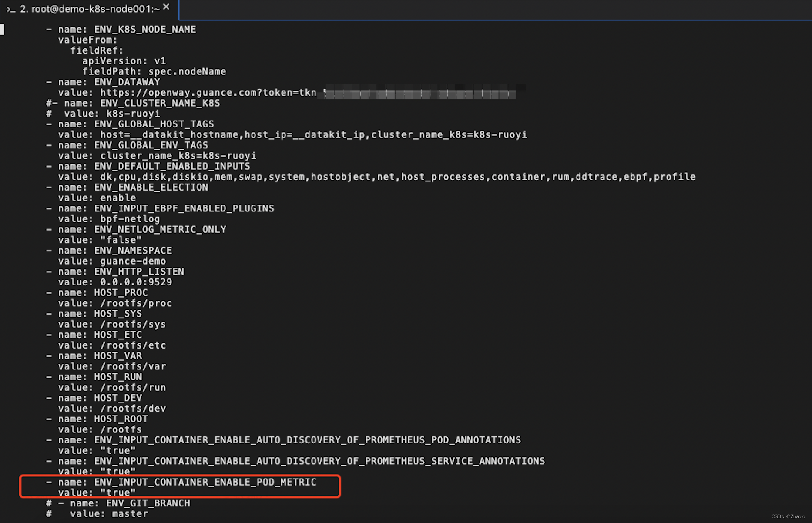Click the HOST_DEV name line

(94, 398)
